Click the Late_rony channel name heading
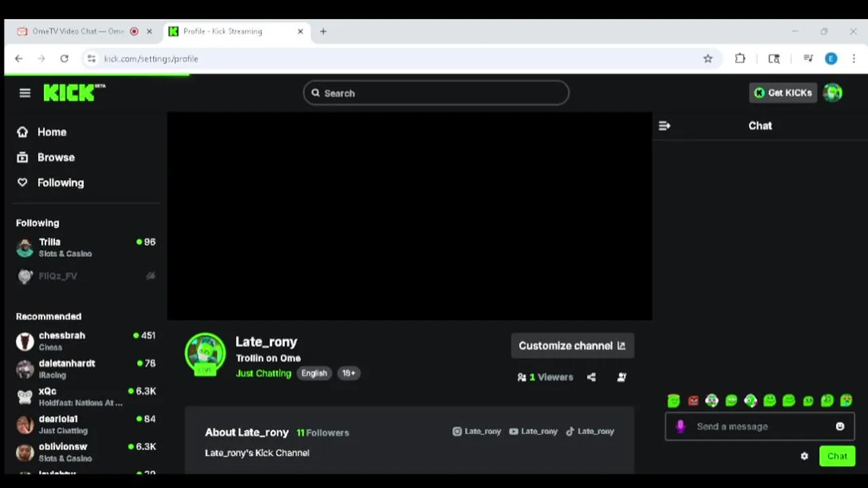 pos(267,342)
